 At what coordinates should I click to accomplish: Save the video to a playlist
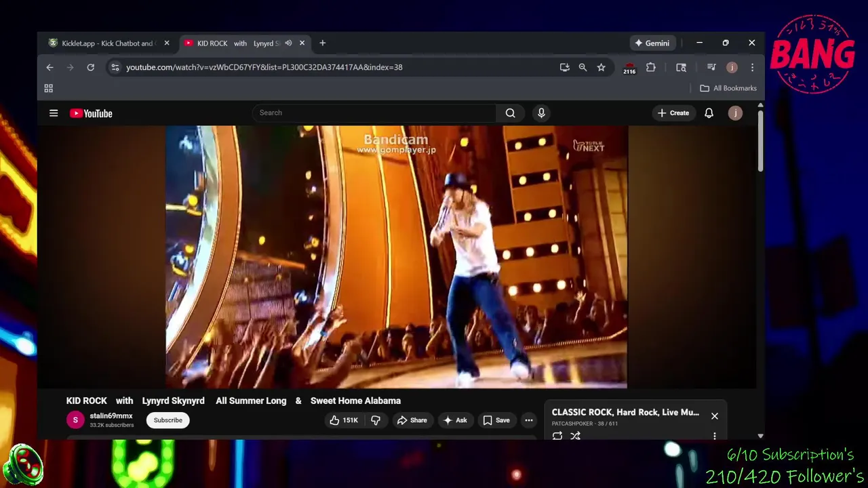pyautogui.click(x=496, y=420)
